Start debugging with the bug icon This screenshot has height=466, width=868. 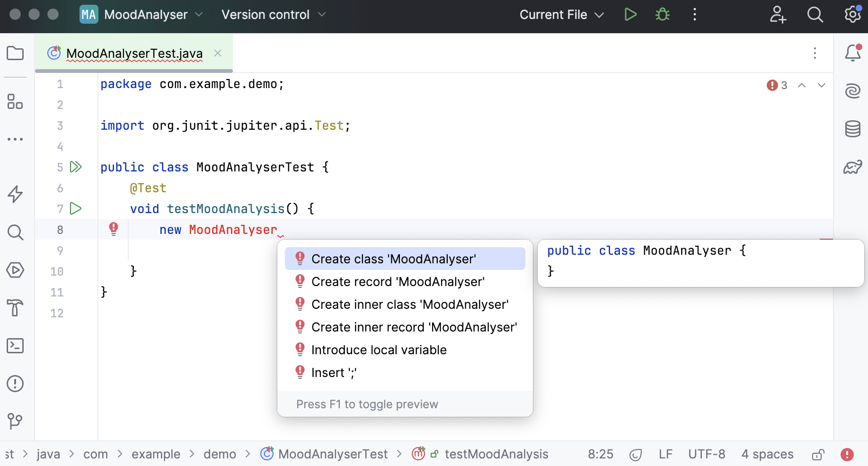click(662, 14)
